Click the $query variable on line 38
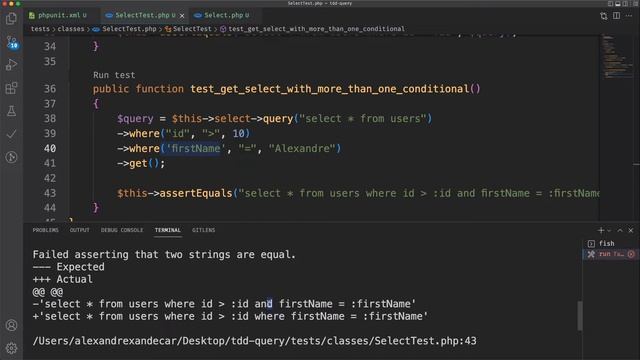 [x=135, y=119]
